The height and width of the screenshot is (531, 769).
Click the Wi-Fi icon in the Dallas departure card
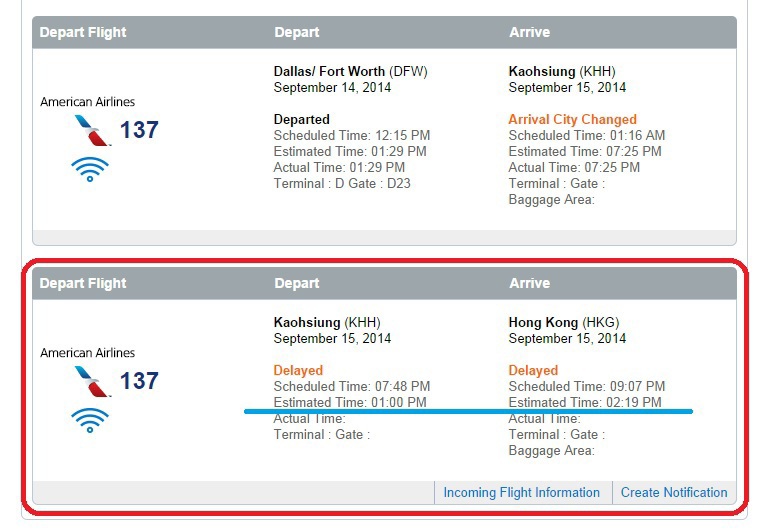(90, 168)
